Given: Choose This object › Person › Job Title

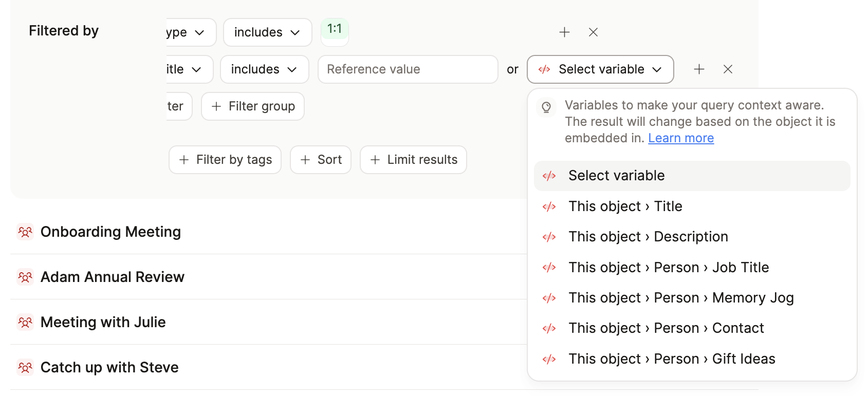Looking at the screenshot, I should tap(668, 268).
